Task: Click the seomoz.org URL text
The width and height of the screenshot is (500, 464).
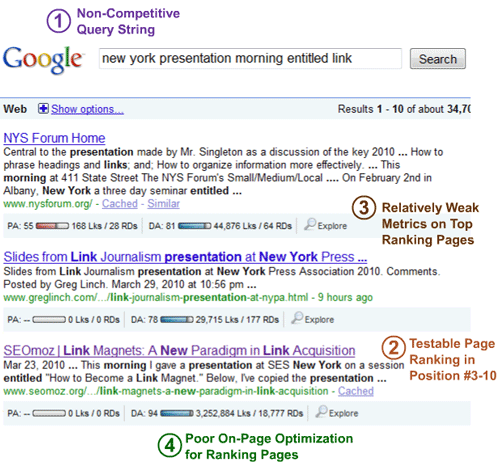Action: point(166,391)
